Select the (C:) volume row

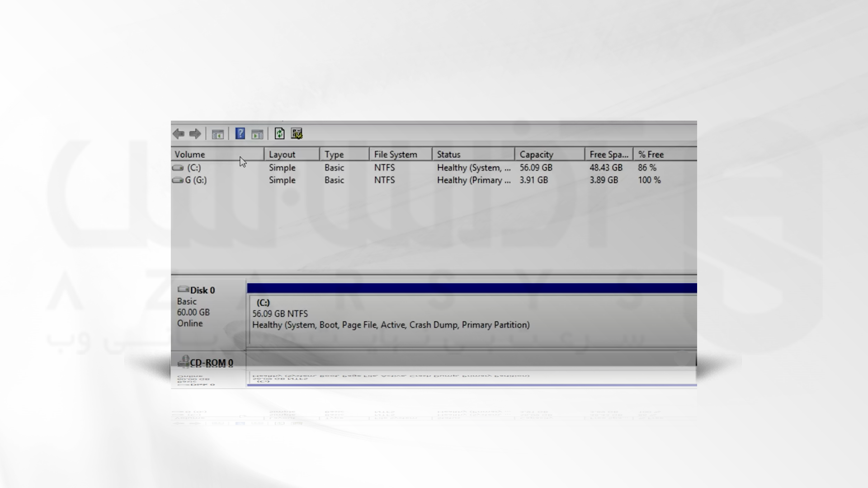pyautogui.click(x=434, y=168)
